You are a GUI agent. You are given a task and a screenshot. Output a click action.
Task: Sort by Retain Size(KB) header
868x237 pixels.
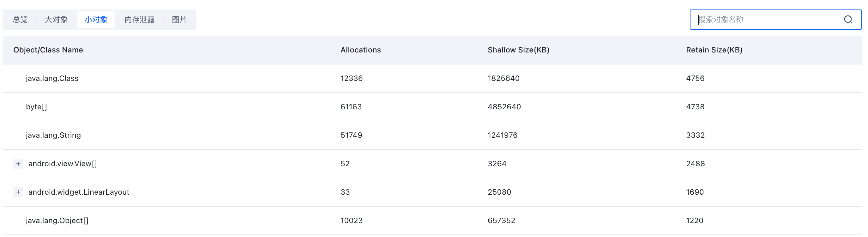(714, 50)
